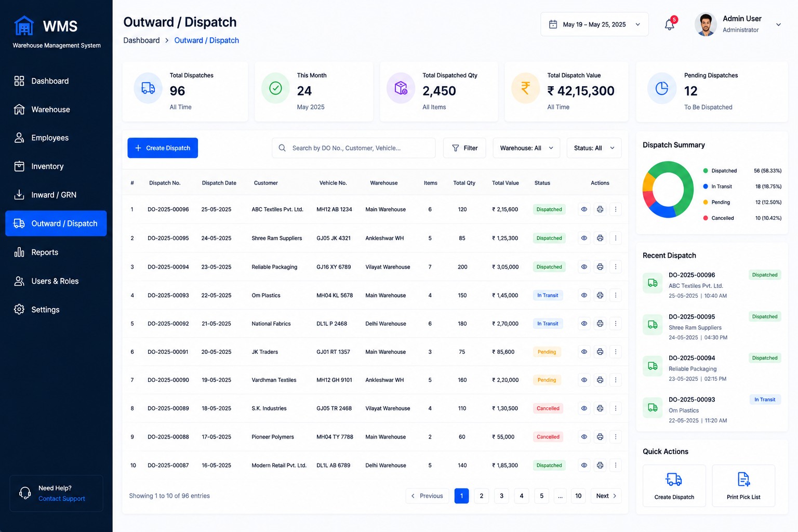Screen dimensions: 798x532
Task: Print dispatch DO-2025-00091 row
Action: tap(600, 352)
